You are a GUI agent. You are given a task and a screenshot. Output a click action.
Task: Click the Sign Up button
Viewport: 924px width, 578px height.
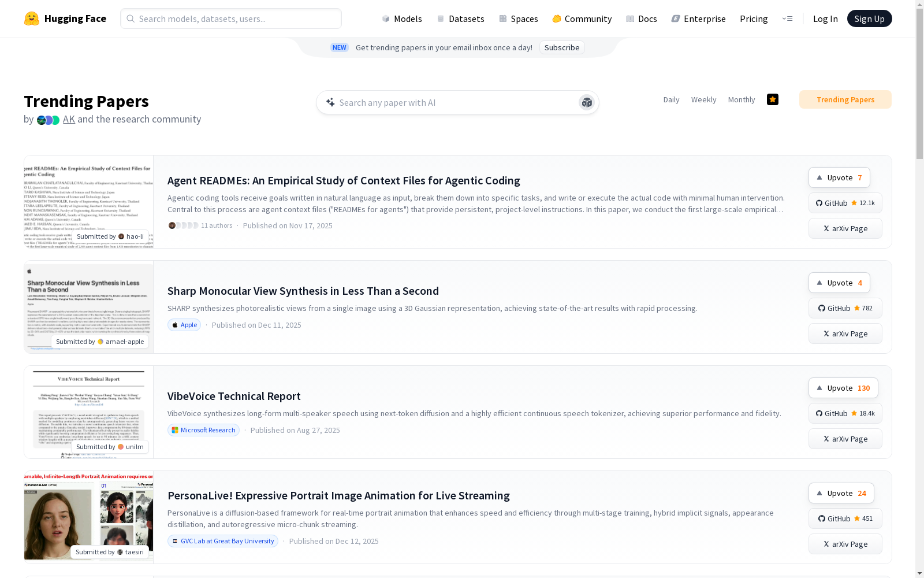pyautogui.click(x=869, y=18)
